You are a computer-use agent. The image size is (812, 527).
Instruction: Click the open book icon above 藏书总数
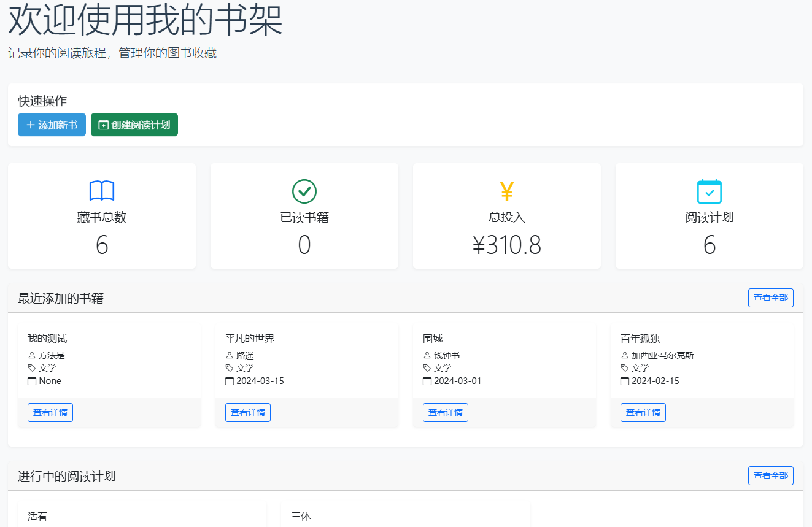(102, 191)
